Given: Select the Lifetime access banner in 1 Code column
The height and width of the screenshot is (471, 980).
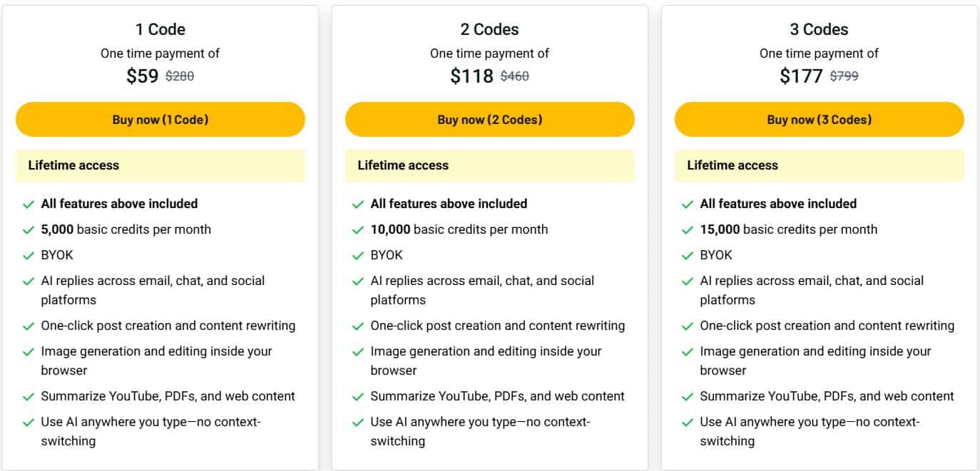Looking at the screenshot, I should point(160,165).
